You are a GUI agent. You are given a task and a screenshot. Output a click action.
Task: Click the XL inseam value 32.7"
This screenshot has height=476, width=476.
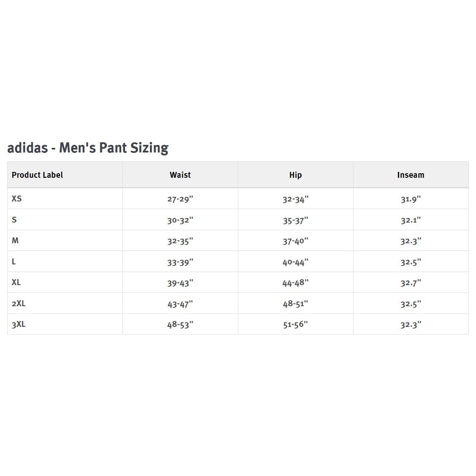tap(411, 283)
